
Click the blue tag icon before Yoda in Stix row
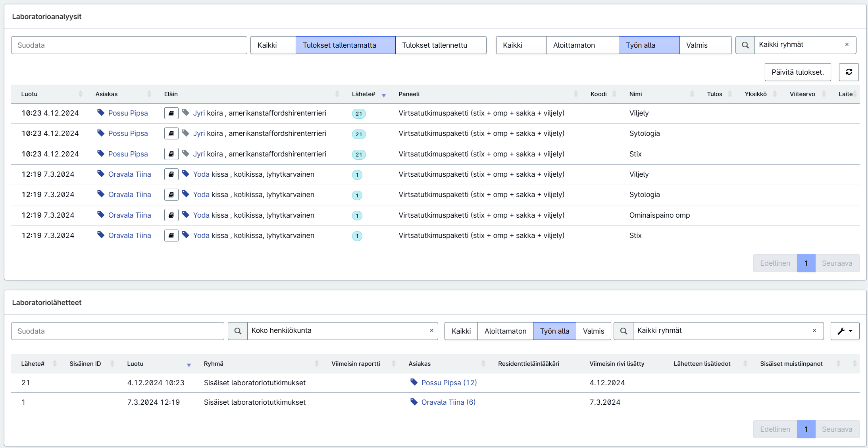[185, 235]
